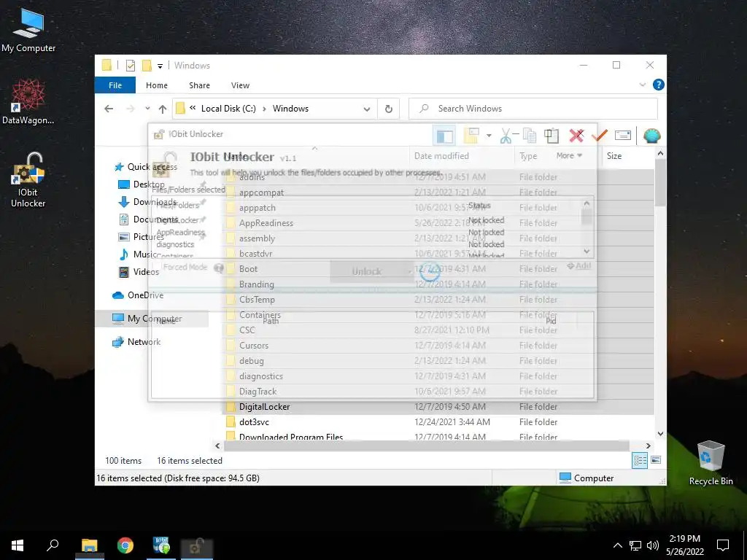Click the IObit Unlocker taskbar button

[x=197, y=545]
